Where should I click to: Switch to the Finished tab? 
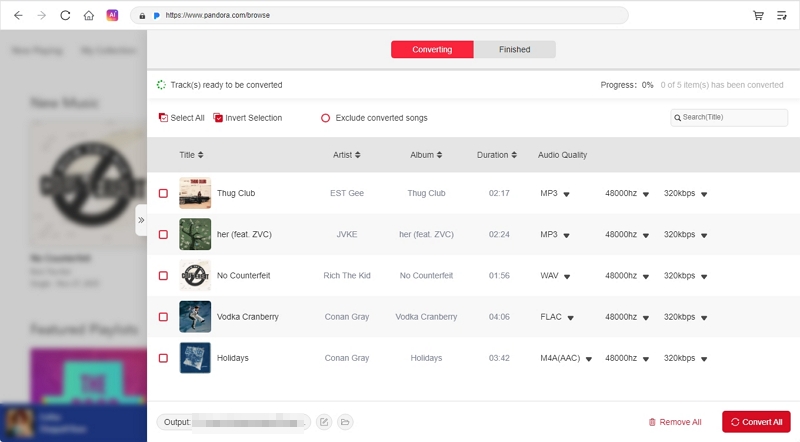click(514, 50)
